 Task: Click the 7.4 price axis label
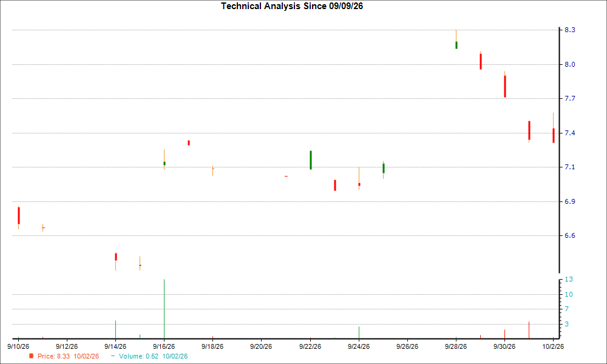click(x=569, y=133)
